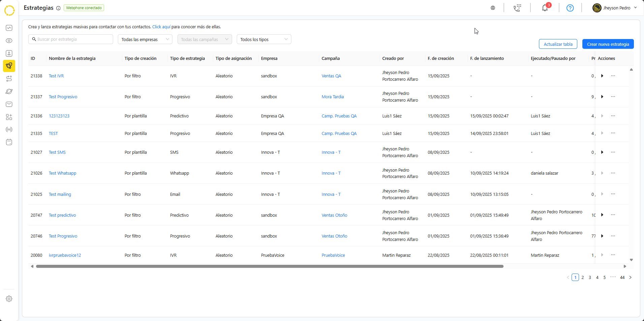Open the notifications bell icon
The height and width of the screenshot is (321, 644).
545,8
